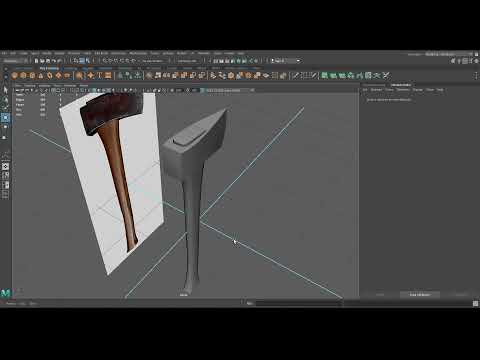Create a polygon sphere from the shelf
Viewport: 480px width, 360px height.
(x=15, y=76)
